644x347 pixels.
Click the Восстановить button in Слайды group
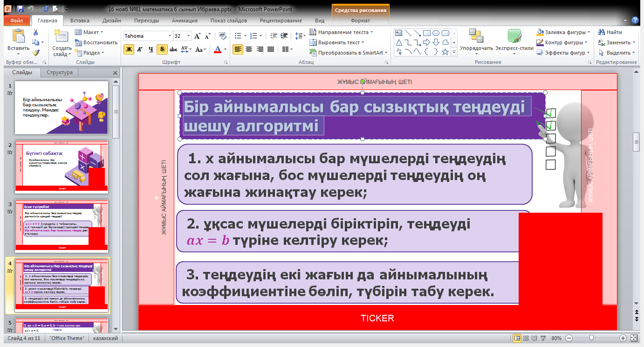96,42
